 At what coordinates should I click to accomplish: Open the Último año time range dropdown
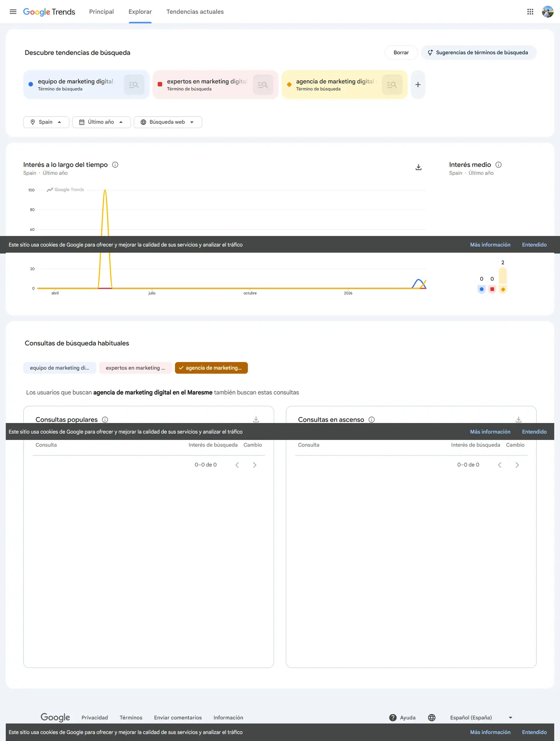click(101, 122)
